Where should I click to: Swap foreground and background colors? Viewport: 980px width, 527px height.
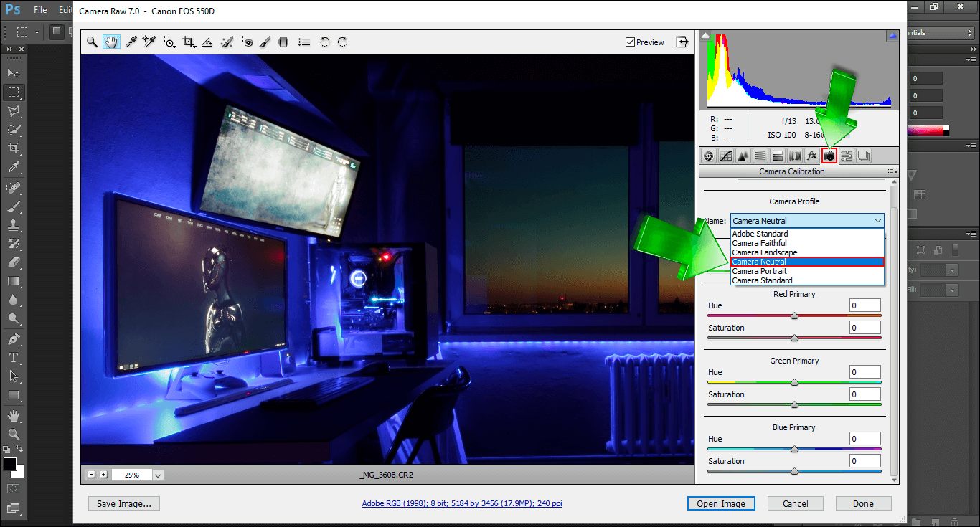(19, 450)
